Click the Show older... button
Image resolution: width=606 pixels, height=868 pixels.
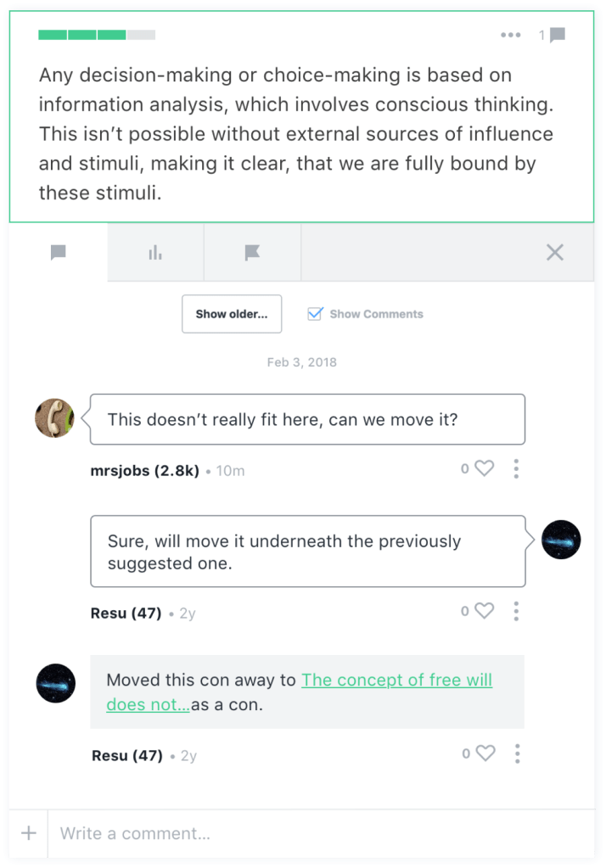(x=232, y=314)
